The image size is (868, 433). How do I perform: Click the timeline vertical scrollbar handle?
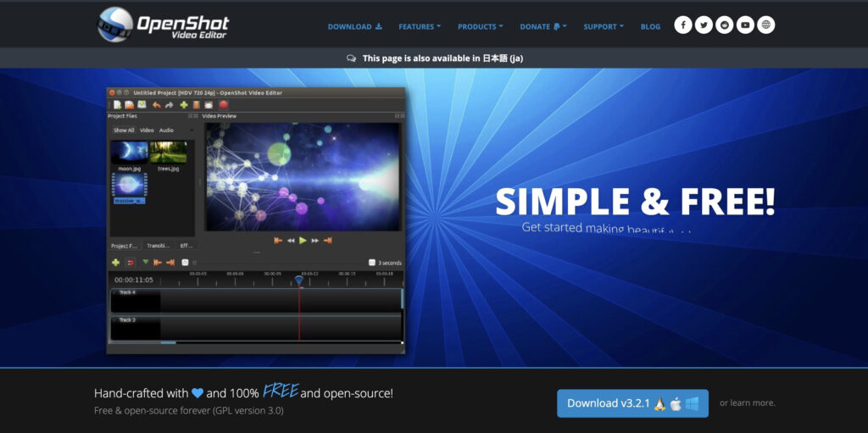pos(402,298)
